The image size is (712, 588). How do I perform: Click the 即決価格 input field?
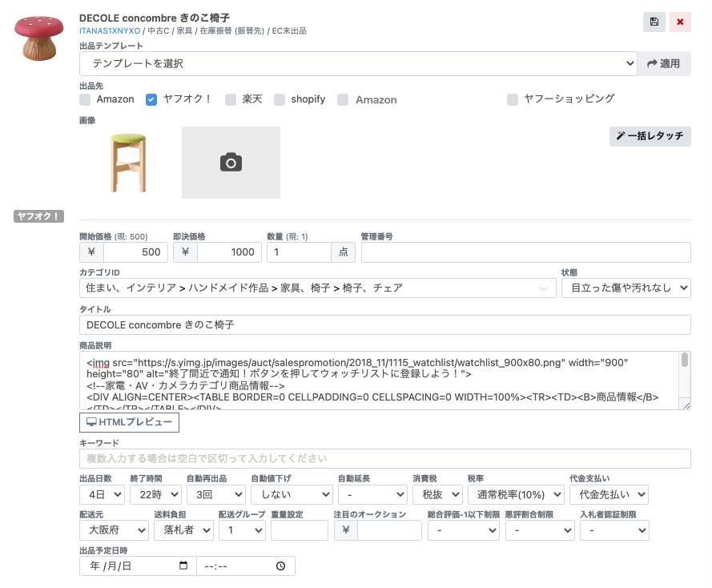229,252
